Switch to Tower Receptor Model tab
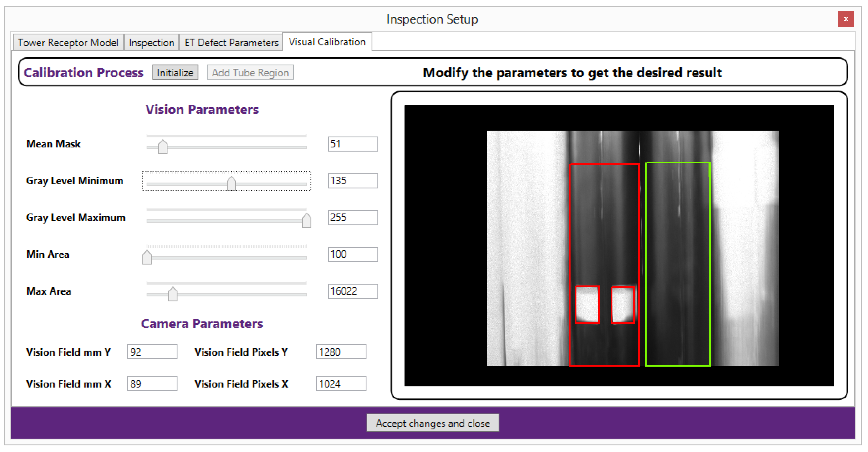Image resolution: width=868 pixels, height=452 pixels. pos(68,43)
